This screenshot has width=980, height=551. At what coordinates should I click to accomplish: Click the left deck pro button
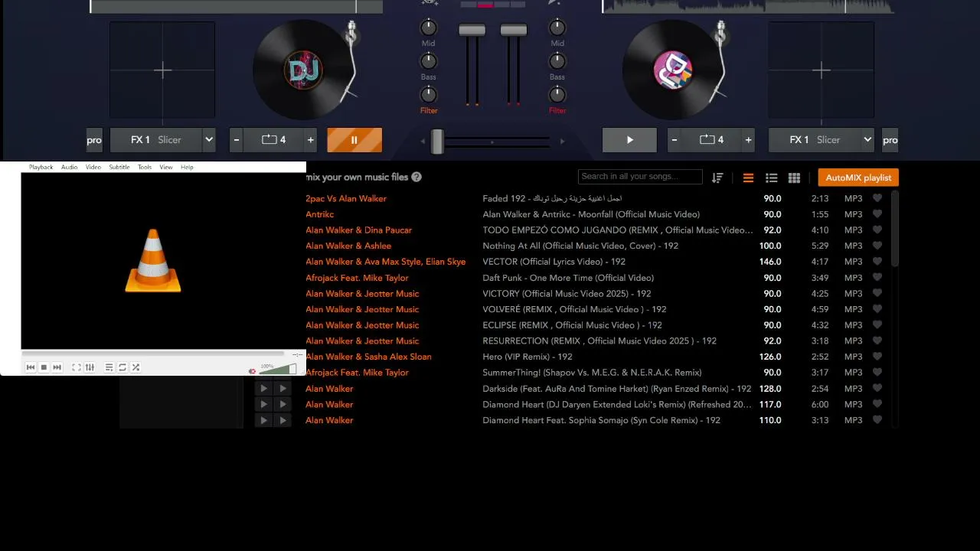click(94, 140)
